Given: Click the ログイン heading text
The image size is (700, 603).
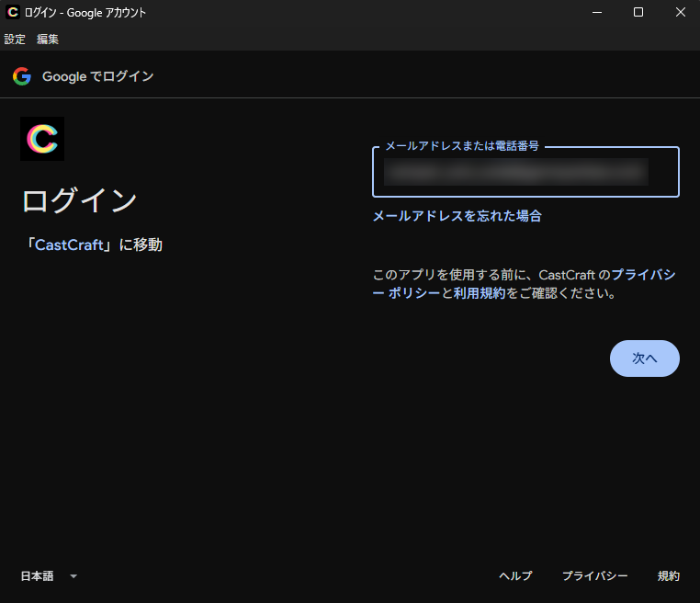Looking at the screenshot, I should 80,200.
